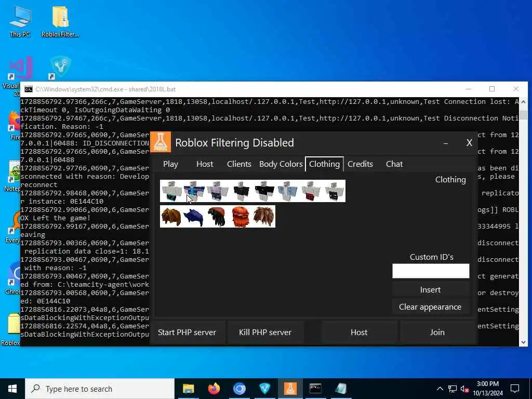Viewport: 532px width, 399px height.
Task: Choose the black hair with red beanie
Action: pyautogui.click(x=218, y=217)
